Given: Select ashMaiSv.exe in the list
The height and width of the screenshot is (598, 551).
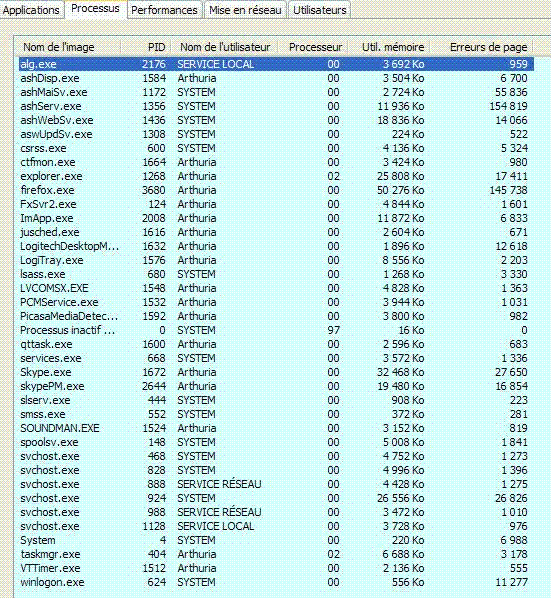Looking at the screenshot, I should pyautogui.click(x=276, y=92).
